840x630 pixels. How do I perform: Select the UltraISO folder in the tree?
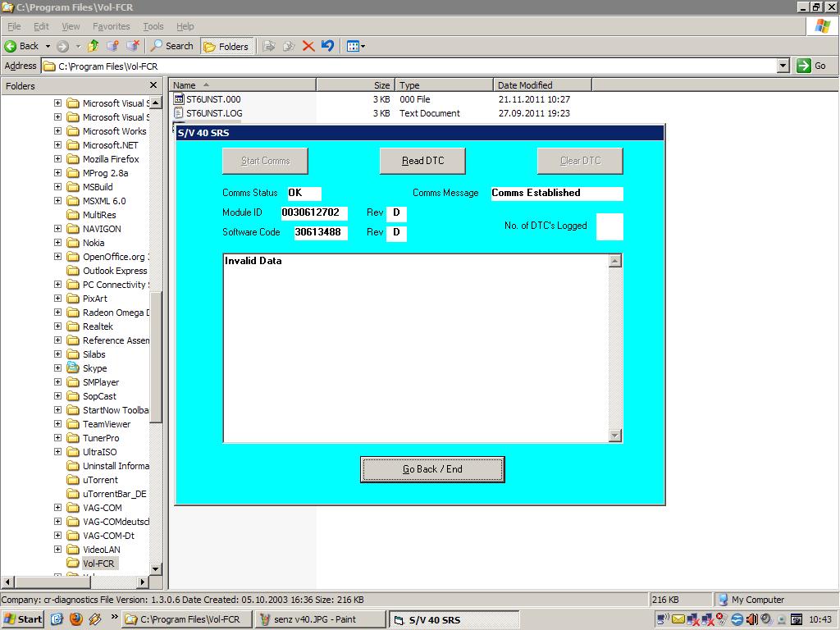(99, 452)
